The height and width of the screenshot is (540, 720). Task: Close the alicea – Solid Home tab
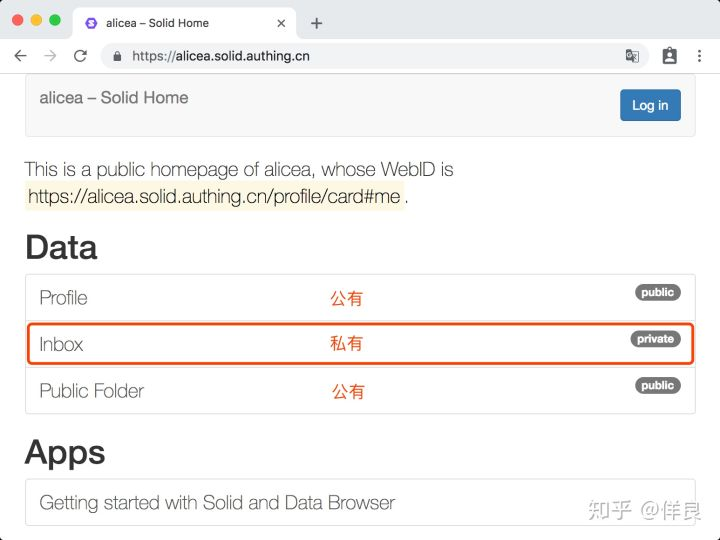[x=281, y=23]
